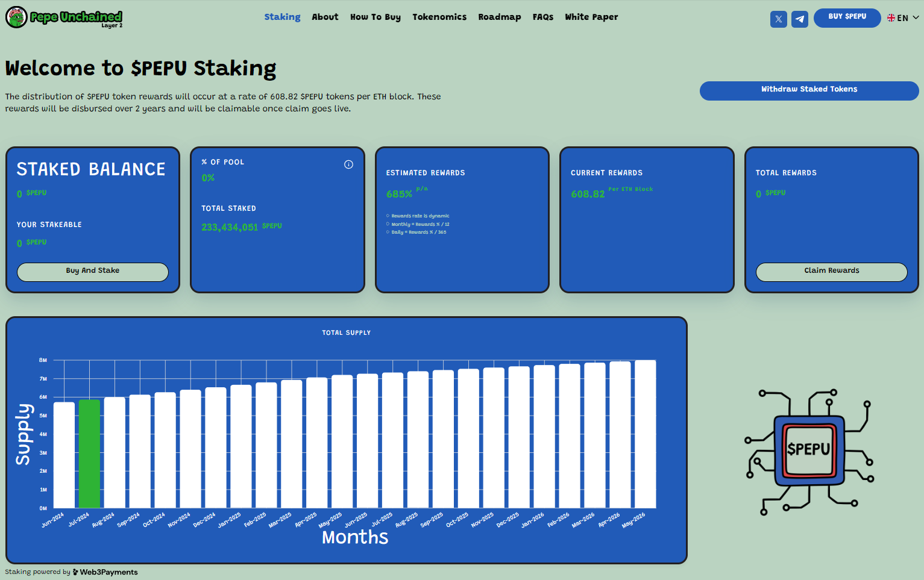The width and height of the screenshot is (924, 580).
Task: Open the Telegram social icon
Action: click(x=799, y=19)
